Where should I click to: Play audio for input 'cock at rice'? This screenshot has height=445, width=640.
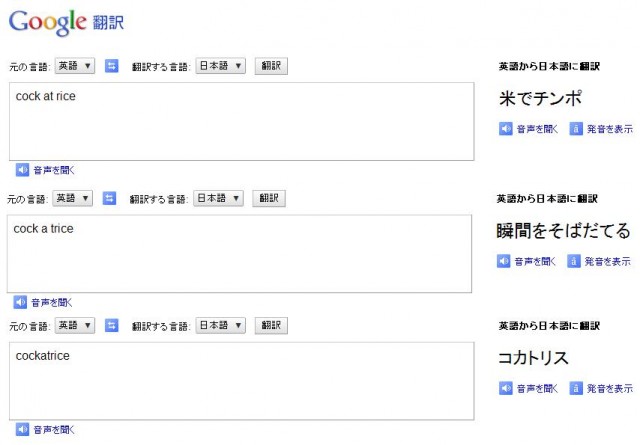(22, 170)
